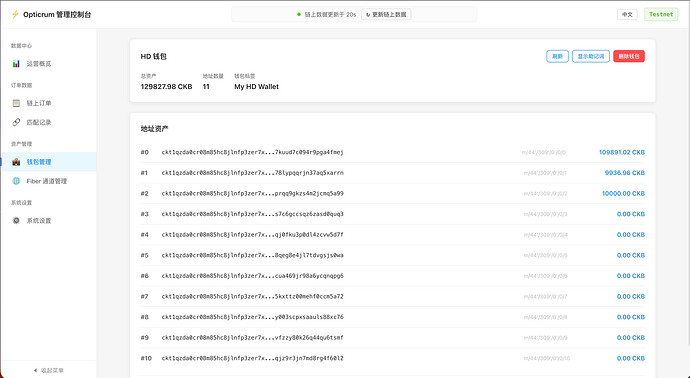
Task: Click the 0.00 CKB balance in row #10
Action: (x=631, y=358)
